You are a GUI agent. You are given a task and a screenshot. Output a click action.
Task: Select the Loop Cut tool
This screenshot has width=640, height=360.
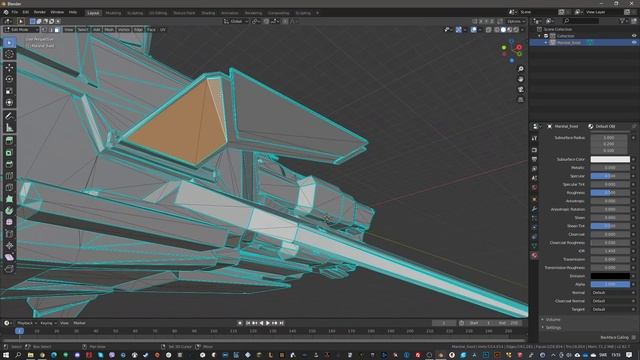(9, 176)
